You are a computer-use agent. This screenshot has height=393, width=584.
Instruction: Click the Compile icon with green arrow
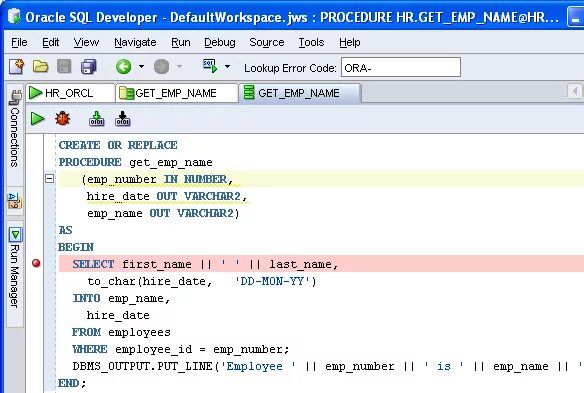96,119
